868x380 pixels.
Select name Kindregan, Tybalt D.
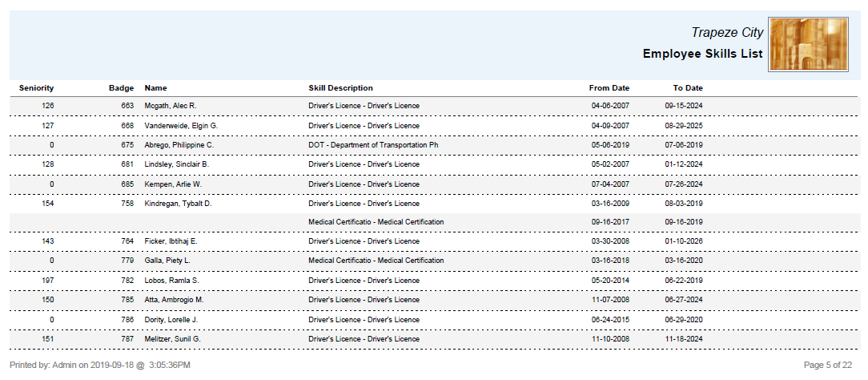(179, 204)
